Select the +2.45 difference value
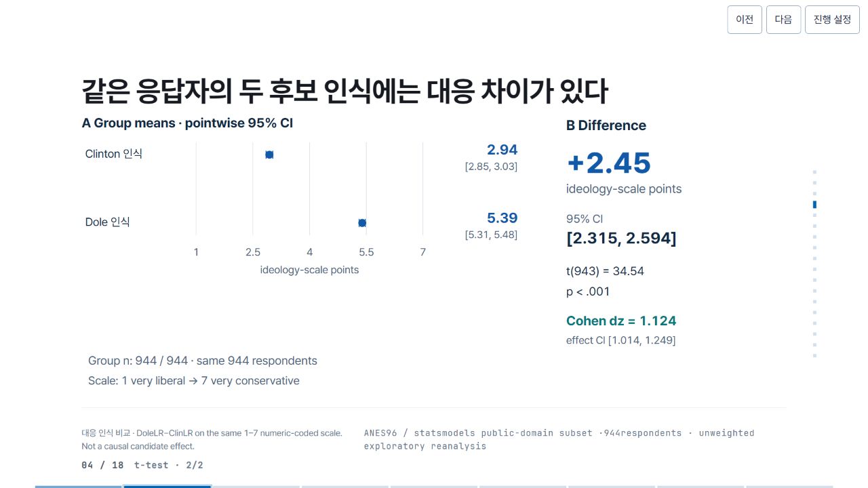 [608, 163]
